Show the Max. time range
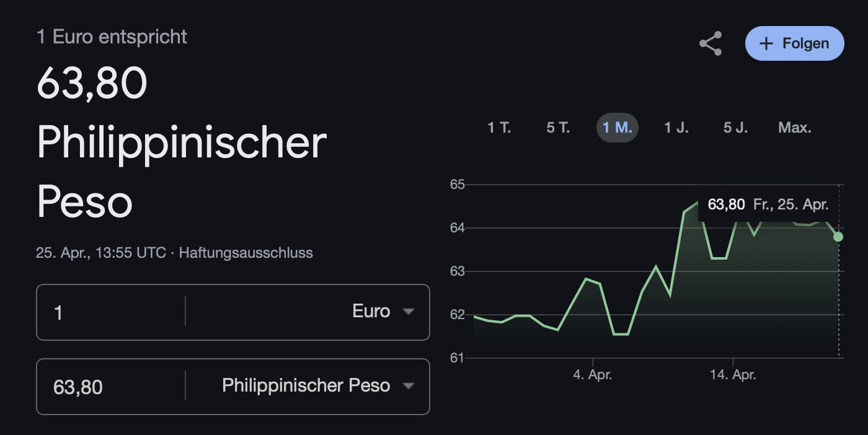The height and width of the screenshot is (435, 868). point(795,128)
